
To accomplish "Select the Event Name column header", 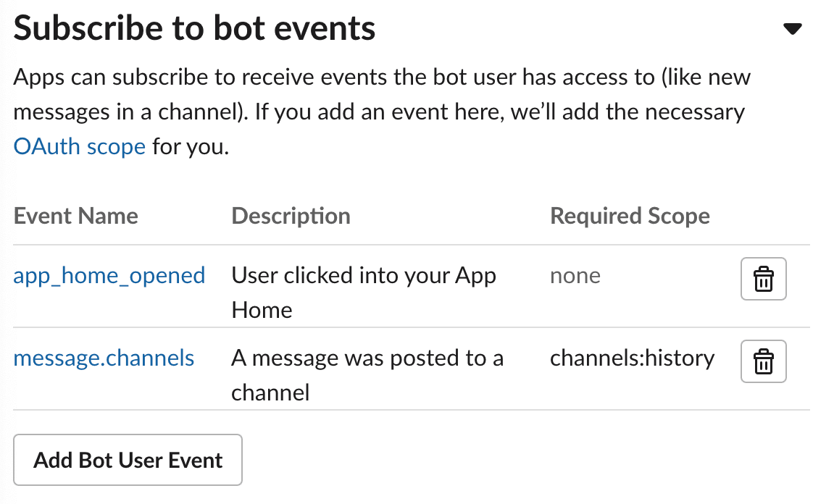I will (76, 216).
